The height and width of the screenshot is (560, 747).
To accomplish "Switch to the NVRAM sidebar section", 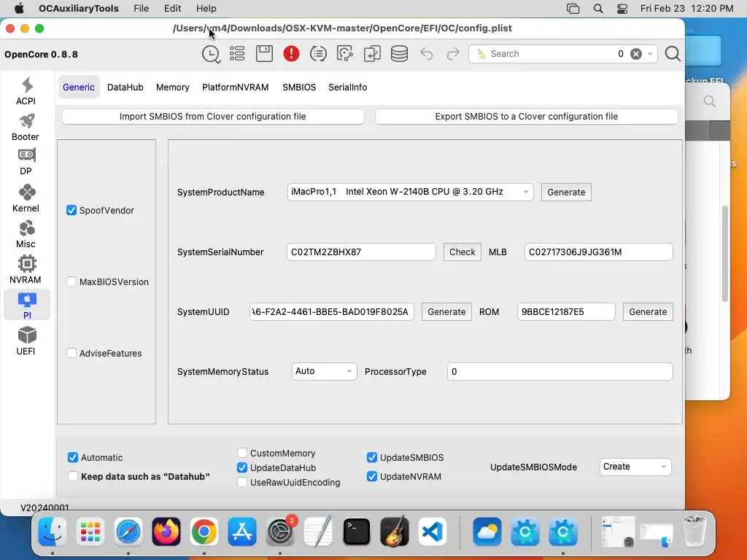I will tap(26, 270).
